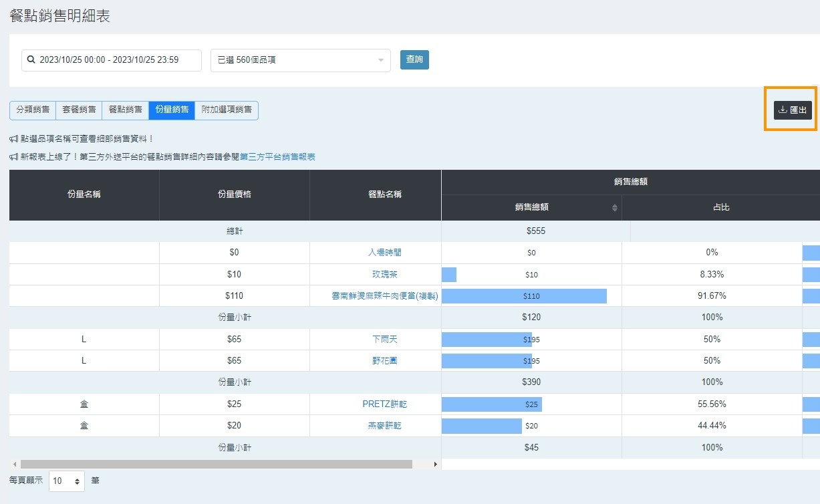The width and height of the screenshot is (820, 504).
Task: Switch to the 套餐銷售 tab
Action: pyautogui.click(x=79, y=110)
